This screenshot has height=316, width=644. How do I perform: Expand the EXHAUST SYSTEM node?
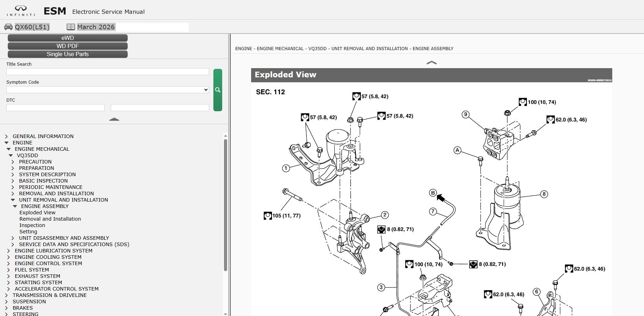[8, 276]
